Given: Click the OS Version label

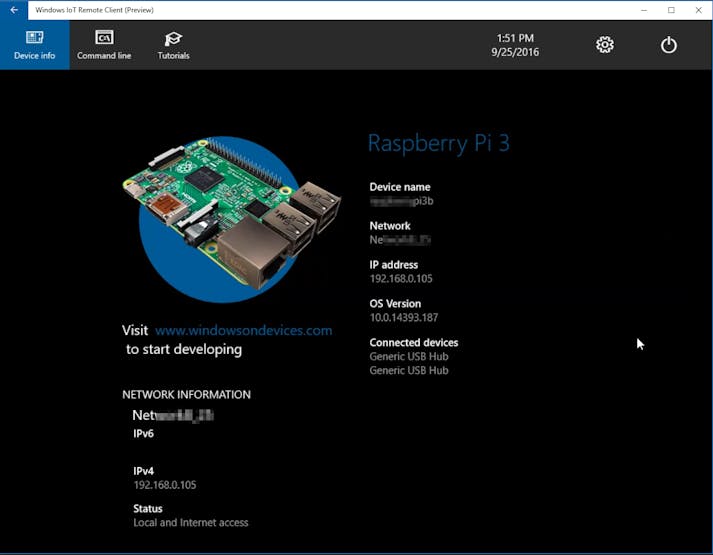Looking at the screenshot, I should (x=395, y=304).
